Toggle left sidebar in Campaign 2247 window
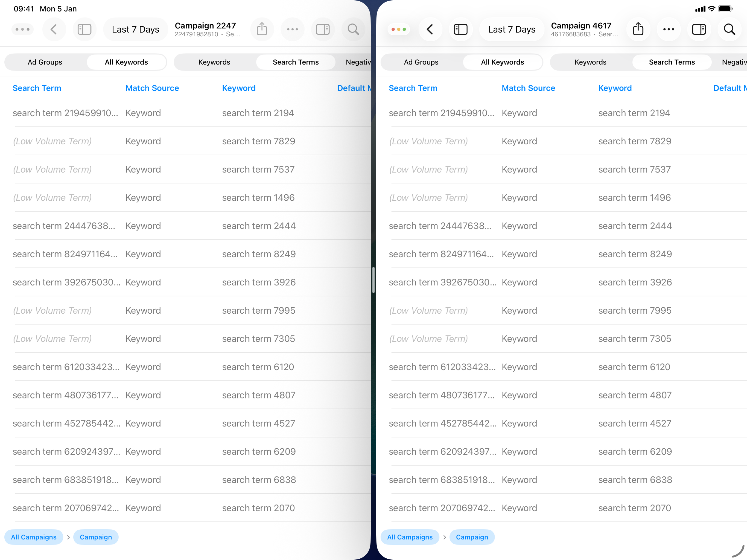 [84, 29]
